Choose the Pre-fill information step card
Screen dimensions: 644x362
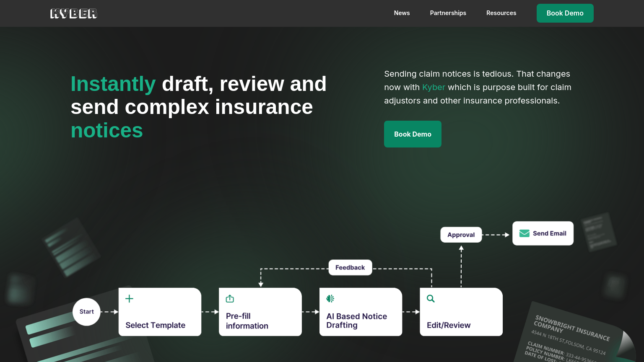[x=260, y=312]
